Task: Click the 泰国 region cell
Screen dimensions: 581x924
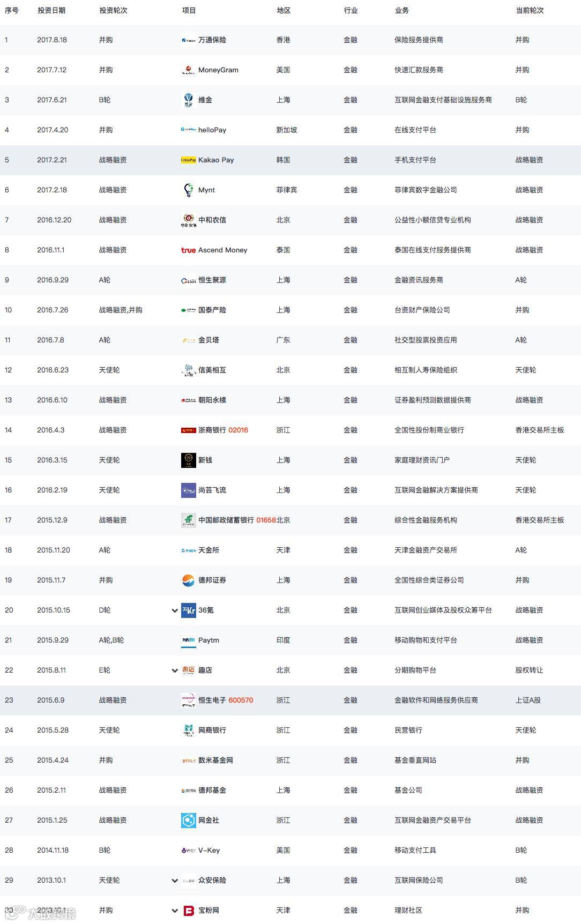Action: tap(283, 250)
